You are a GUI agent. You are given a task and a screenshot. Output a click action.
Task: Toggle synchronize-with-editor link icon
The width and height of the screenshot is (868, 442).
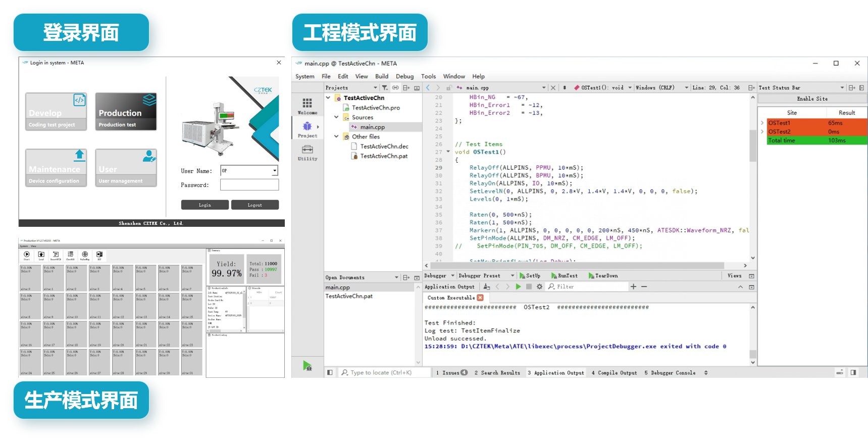pos(395,87)
